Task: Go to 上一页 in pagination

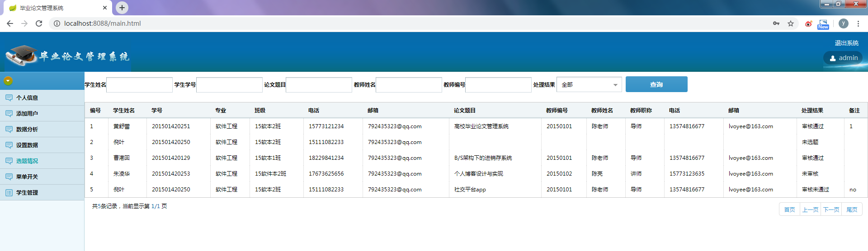Action: tap(810, 209)
